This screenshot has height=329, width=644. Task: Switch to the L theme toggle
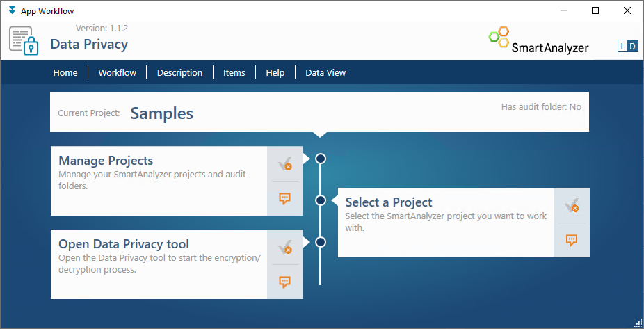coord(622,47)
